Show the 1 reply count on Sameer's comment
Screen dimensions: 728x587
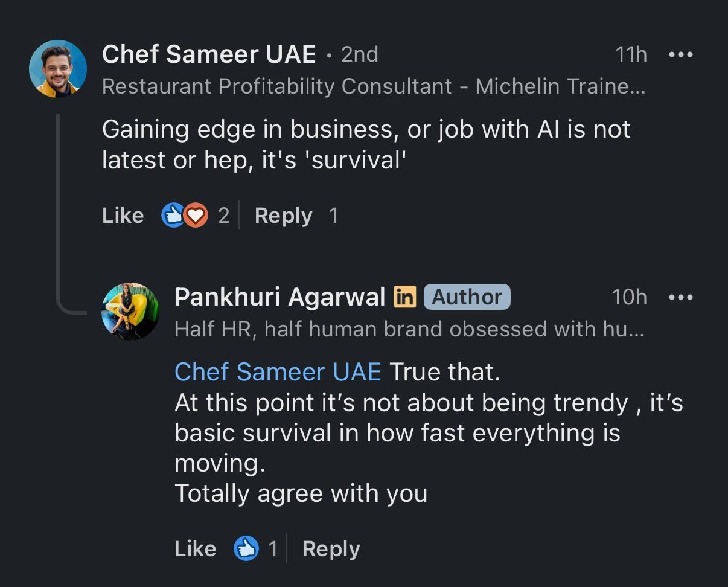click(x=333, y=216)
